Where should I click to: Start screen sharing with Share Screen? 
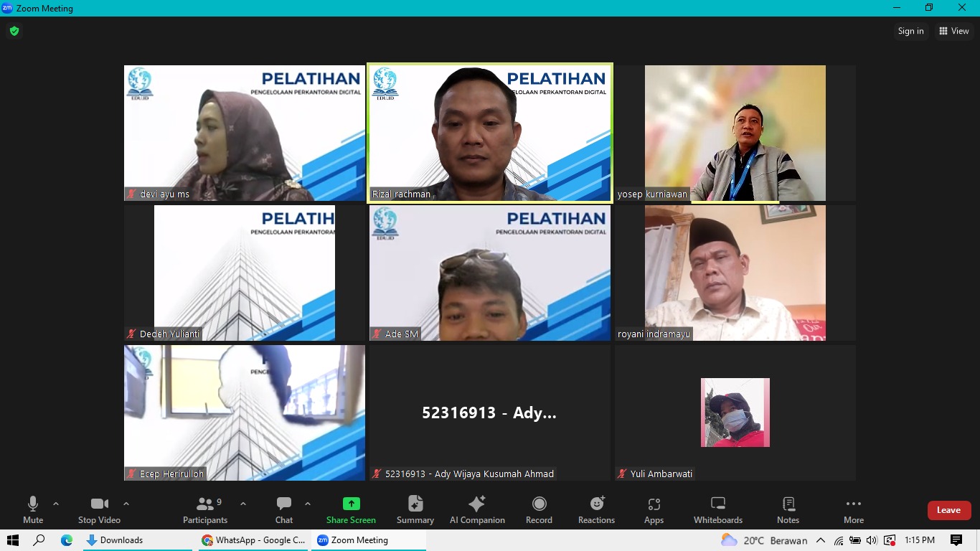[350, 509]
